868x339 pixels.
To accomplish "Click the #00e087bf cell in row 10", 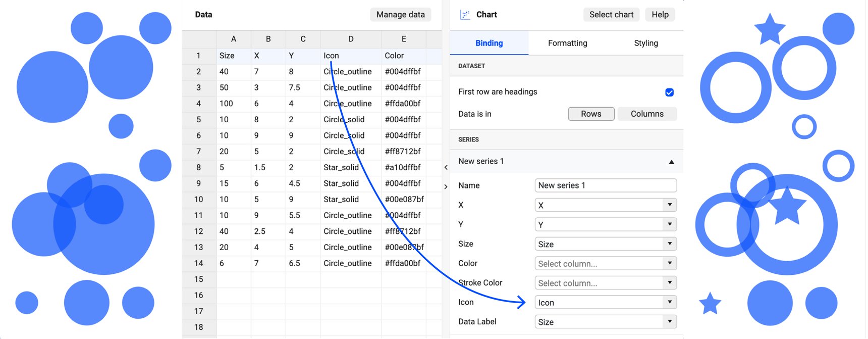I will tap(404, 200).
